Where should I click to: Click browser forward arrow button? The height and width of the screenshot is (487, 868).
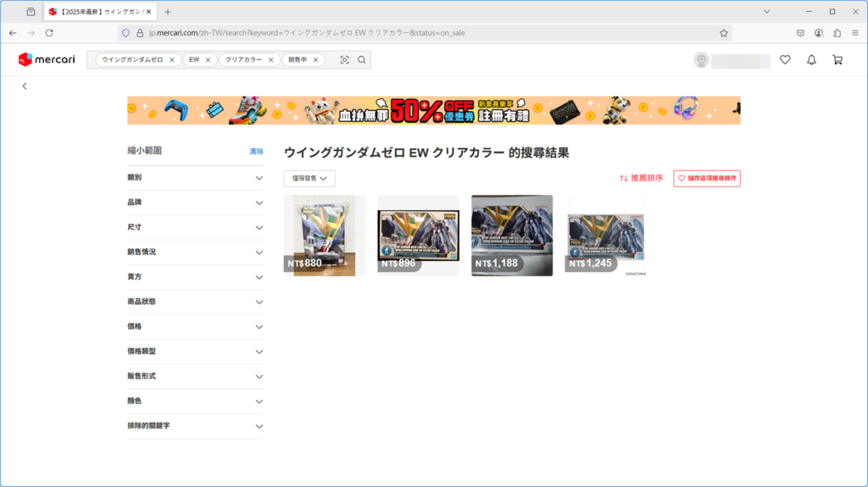pyautogui.click(x=31, y=33)
